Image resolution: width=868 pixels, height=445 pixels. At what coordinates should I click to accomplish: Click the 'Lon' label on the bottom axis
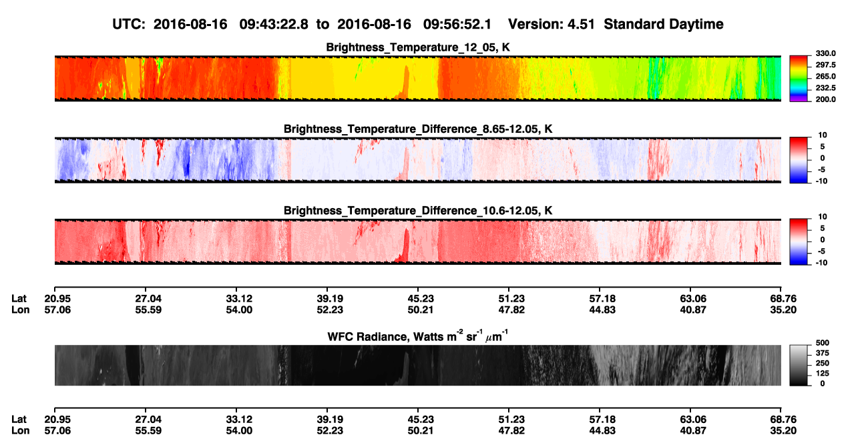pyautogui.click(x=19, y=430)
